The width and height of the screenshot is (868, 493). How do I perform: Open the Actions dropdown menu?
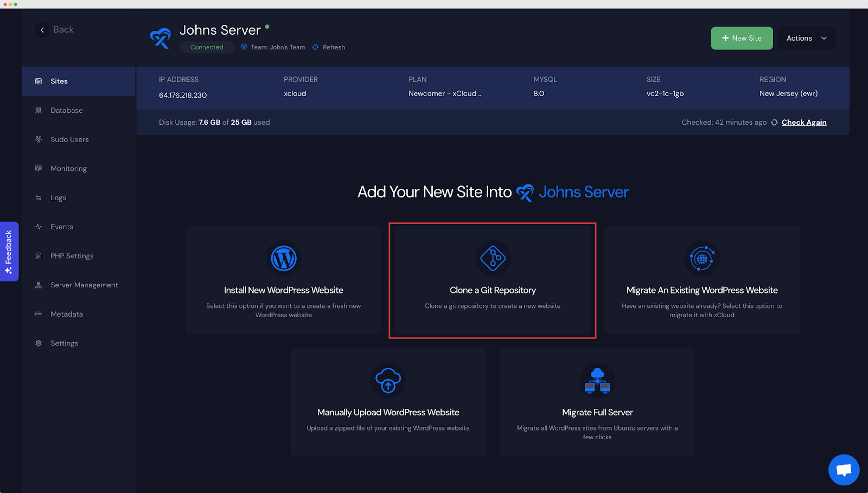806,38
